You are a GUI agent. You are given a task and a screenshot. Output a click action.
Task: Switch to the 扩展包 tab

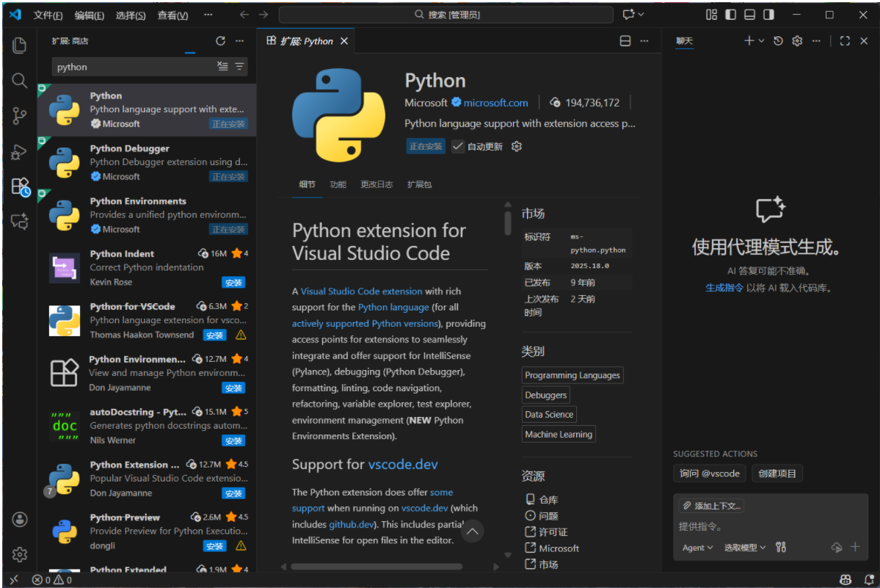[419, 184]
